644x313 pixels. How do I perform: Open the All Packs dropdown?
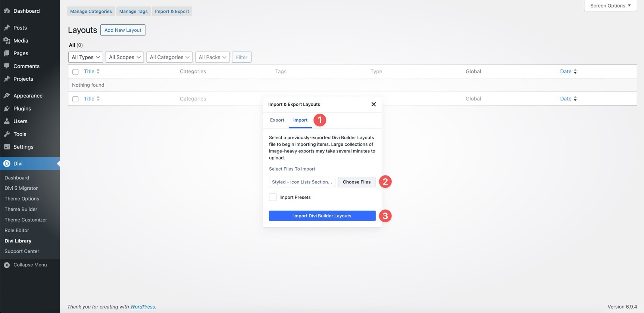click(x=212, y=57)
